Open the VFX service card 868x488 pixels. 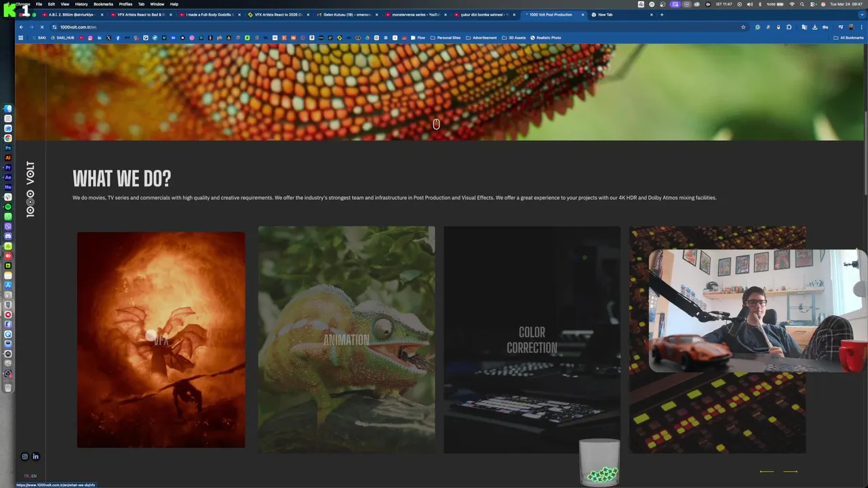click(161, 340)
